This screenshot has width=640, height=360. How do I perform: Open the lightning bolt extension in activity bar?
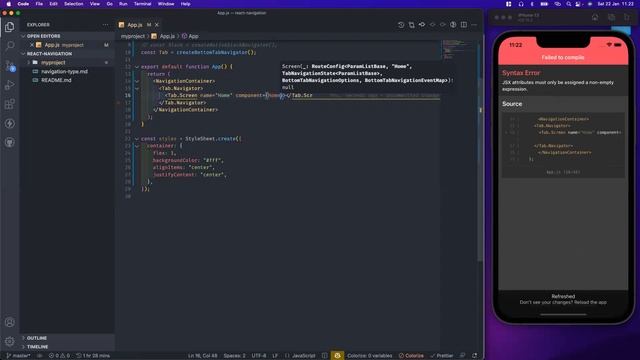click(x=10, y=123)
